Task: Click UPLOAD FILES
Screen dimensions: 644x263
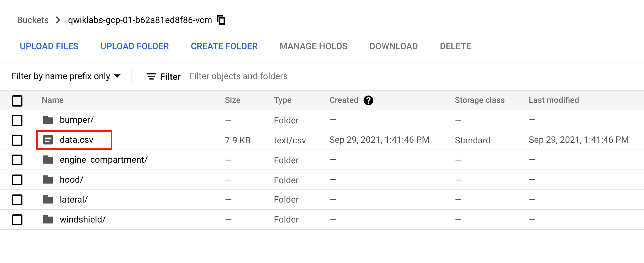Action: pyautogui.click(x=49, y=46)
